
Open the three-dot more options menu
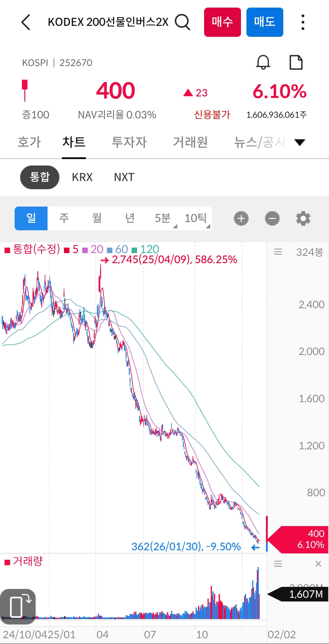click(x=302, y=22)
